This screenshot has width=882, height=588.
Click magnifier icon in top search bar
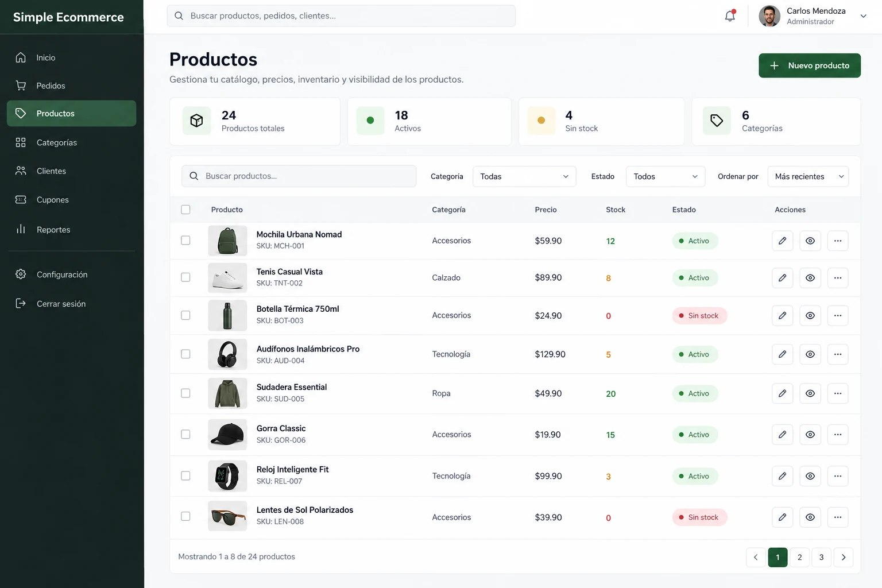click(179, 16)
